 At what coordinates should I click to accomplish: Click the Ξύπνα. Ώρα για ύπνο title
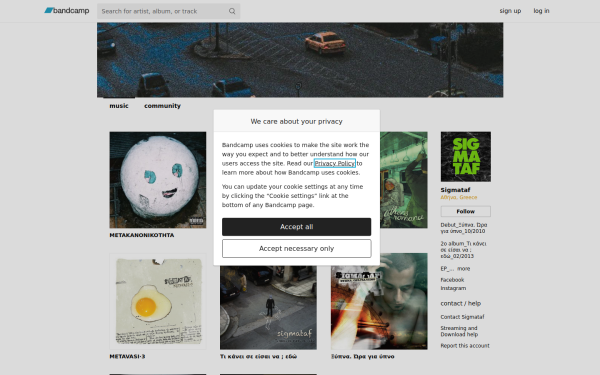[x=363, y=357]
